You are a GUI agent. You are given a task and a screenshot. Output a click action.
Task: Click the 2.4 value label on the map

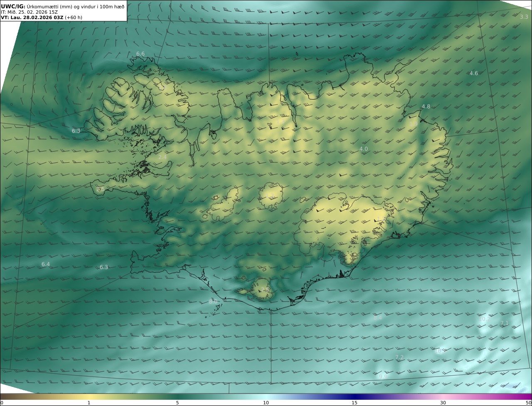[163, 157]
